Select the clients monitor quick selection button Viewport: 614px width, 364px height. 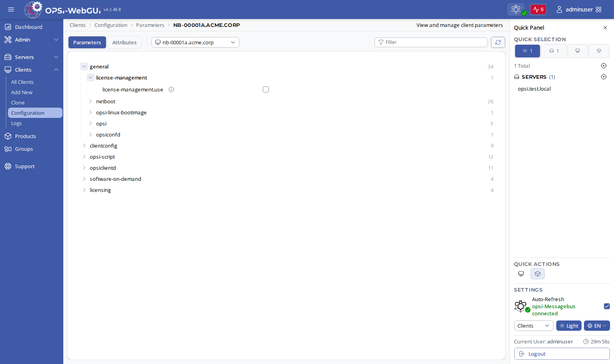pos(578,51)
